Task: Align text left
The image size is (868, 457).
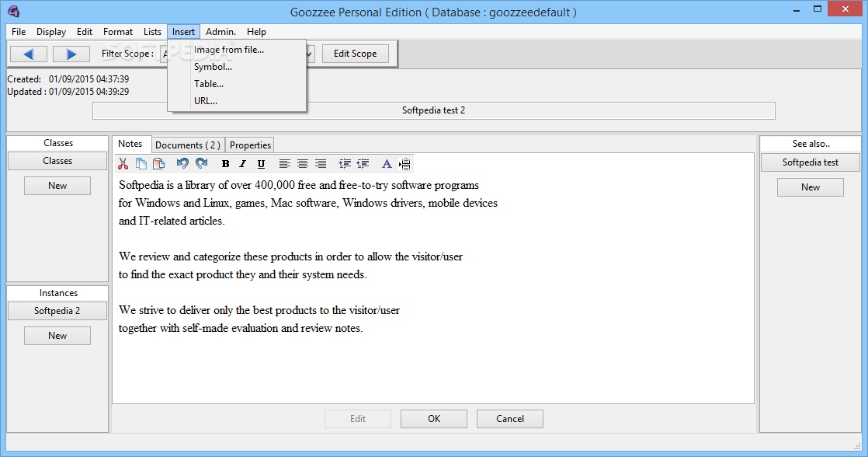Action: 284,163
